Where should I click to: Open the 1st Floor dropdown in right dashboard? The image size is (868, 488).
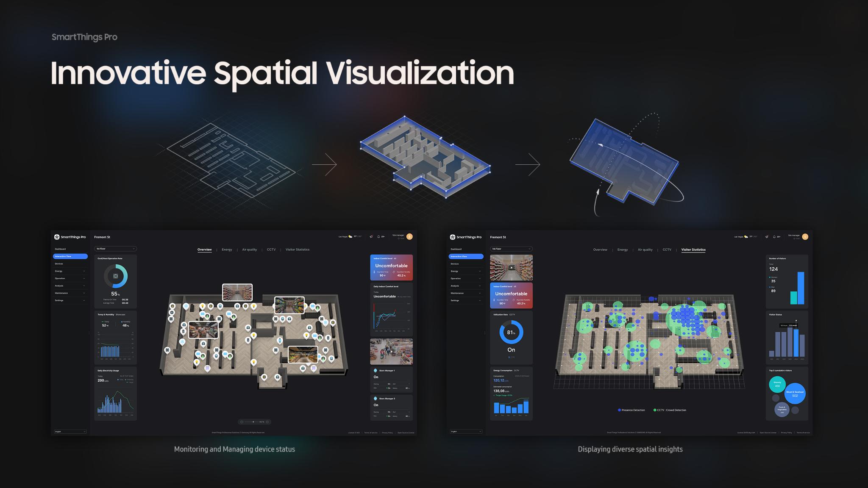point(511,249)
